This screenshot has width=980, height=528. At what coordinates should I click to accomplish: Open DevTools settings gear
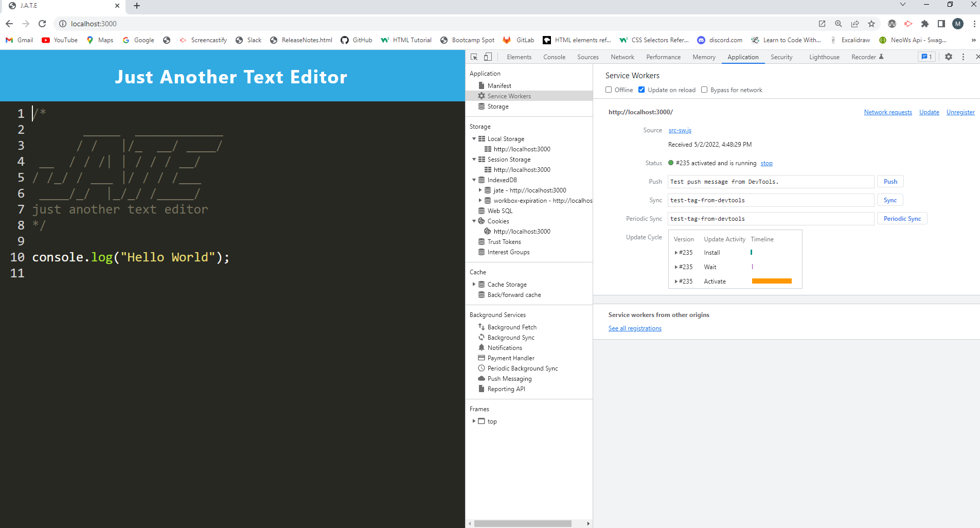948,57
